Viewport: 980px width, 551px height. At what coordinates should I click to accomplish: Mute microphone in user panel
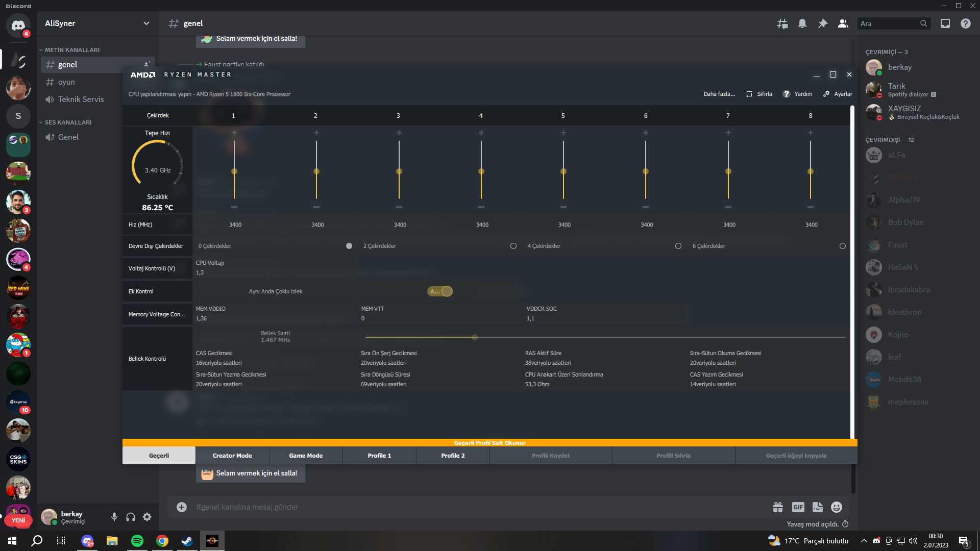coord(114,517)
